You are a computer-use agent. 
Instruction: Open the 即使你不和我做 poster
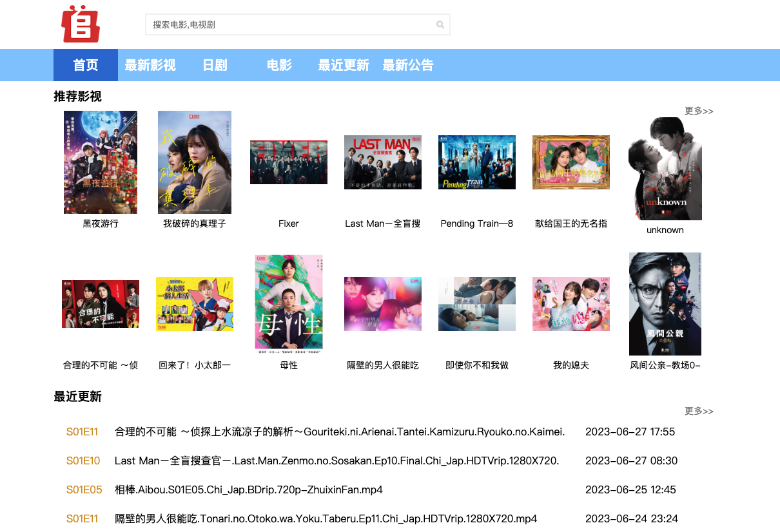click(x=477, y=304)
